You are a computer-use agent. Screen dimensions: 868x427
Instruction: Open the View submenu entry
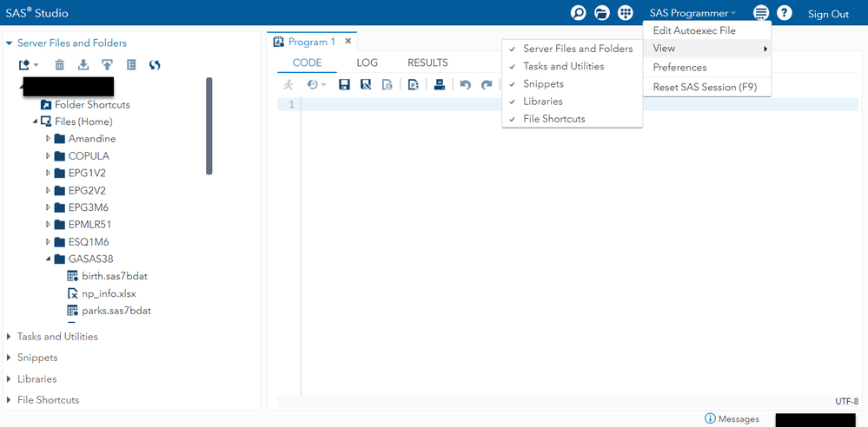click(707, 48)
